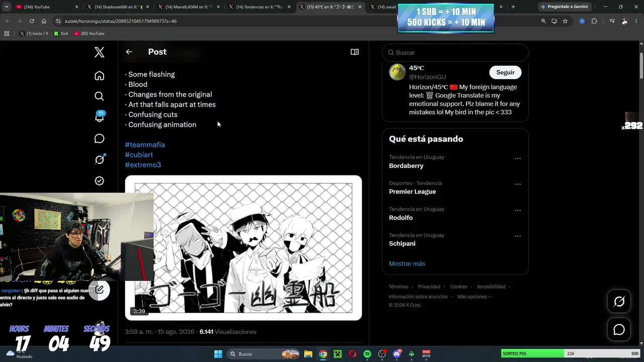
Task: Open the #extremo3 hashtag
Action: [x=143, y=165]
